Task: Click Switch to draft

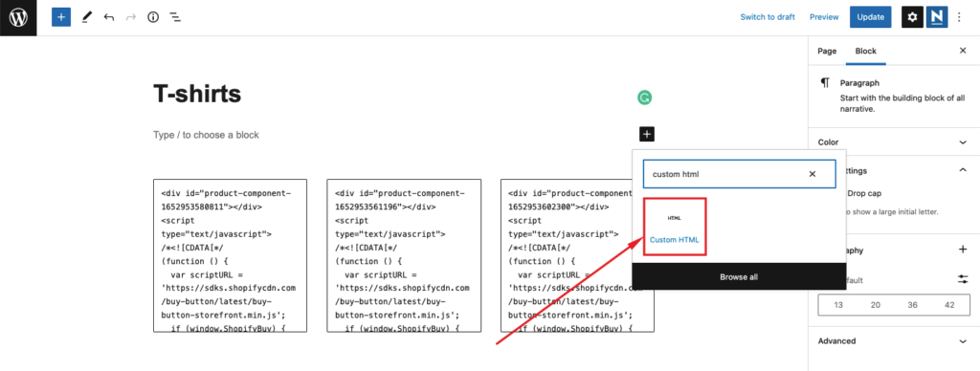Action: pos(768,17)
